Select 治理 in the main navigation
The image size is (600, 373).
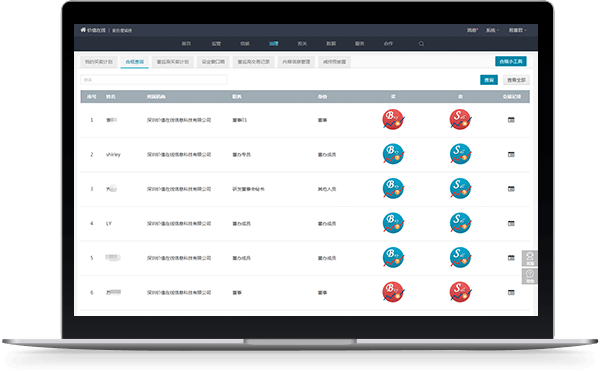point(273,44)
